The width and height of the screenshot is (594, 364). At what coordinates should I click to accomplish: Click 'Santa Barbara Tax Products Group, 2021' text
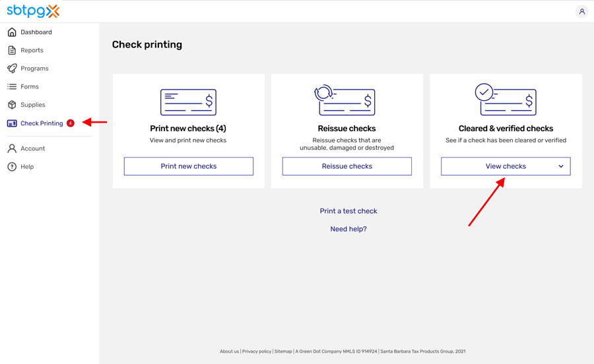423,351
